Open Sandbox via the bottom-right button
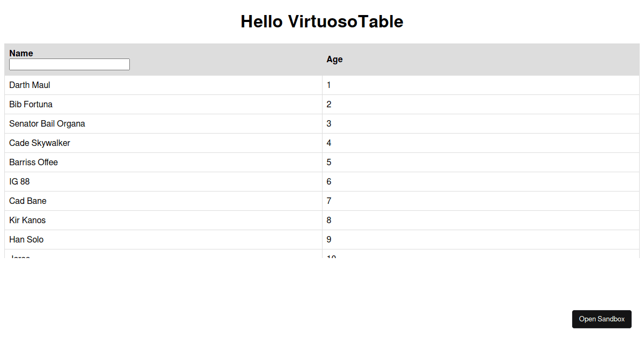This screenshot has width=644, height=338. 602,319
